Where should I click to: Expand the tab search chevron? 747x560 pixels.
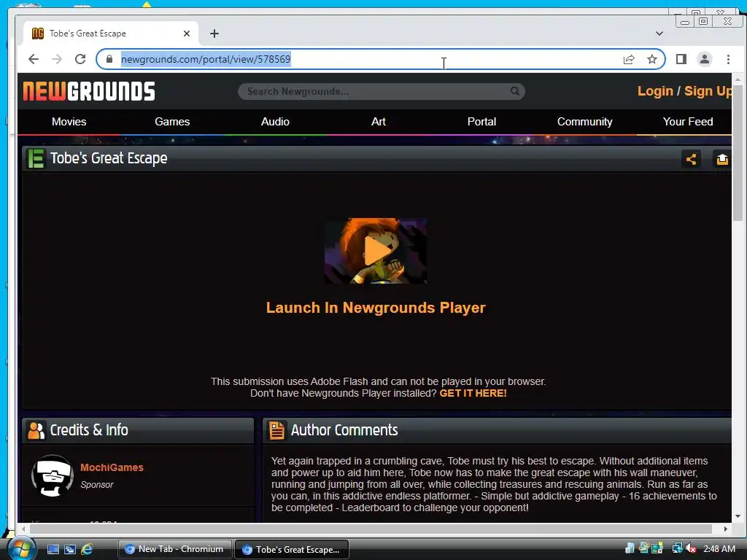659,34
